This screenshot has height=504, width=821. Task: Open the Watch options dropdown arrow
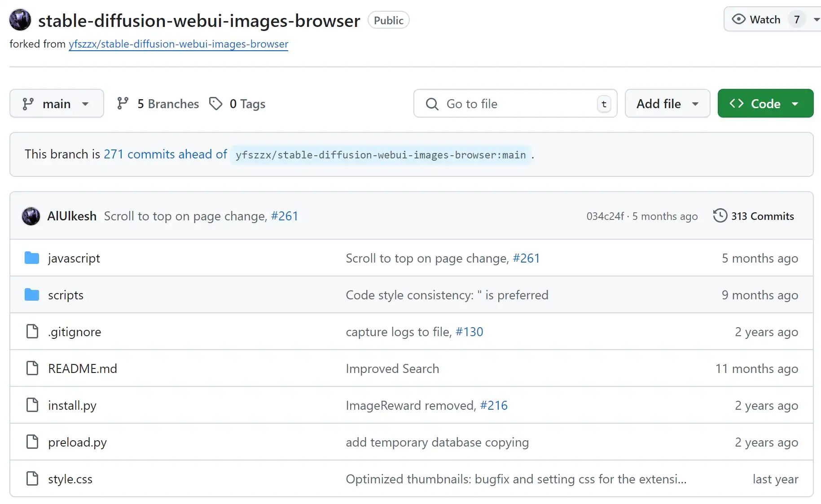pyautogui.click(x=816, y=19)
